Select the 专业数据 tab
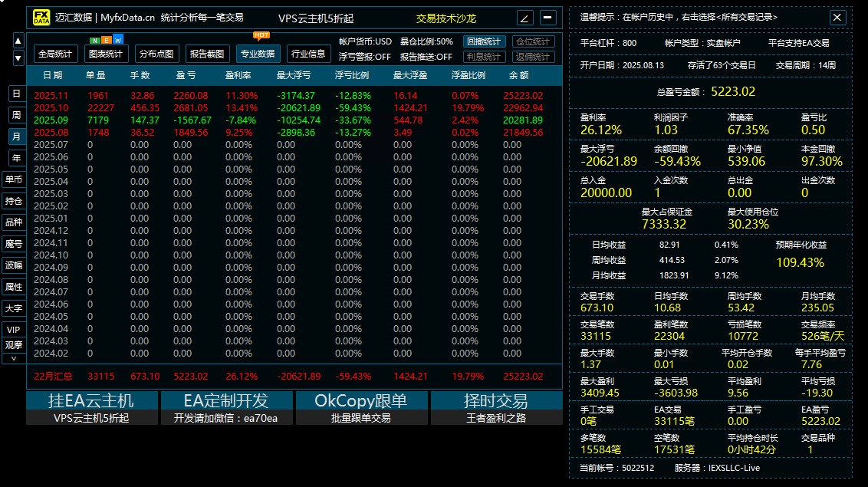 258,54
